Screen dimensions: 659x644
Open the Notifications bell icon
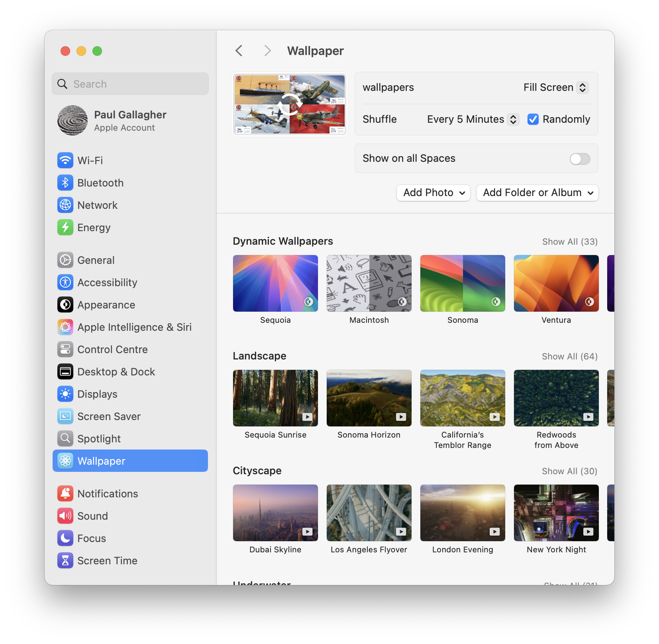point(65,493)
